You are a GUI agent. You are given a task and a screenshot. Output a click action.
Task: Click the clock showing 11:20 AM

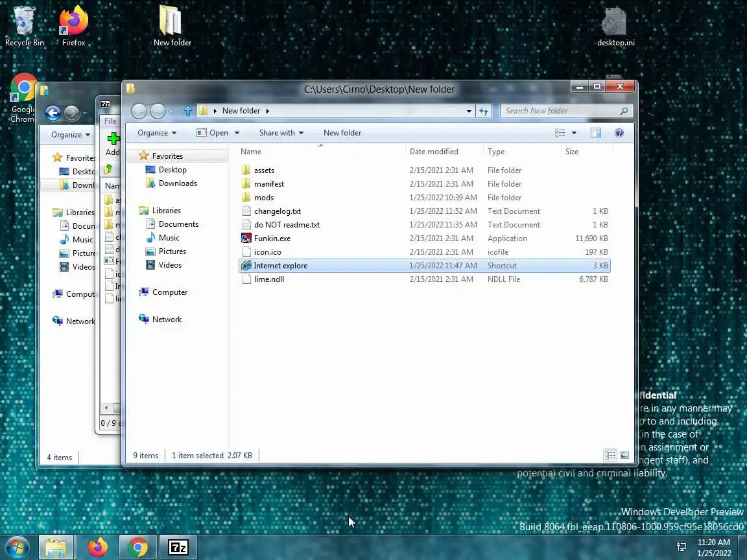click(x=714, y=548)
